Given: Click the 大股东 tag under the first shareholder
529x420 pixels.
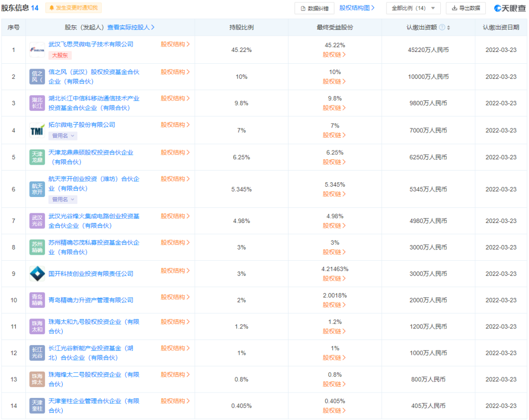Looking at the screenshot, I should (60, 55).
